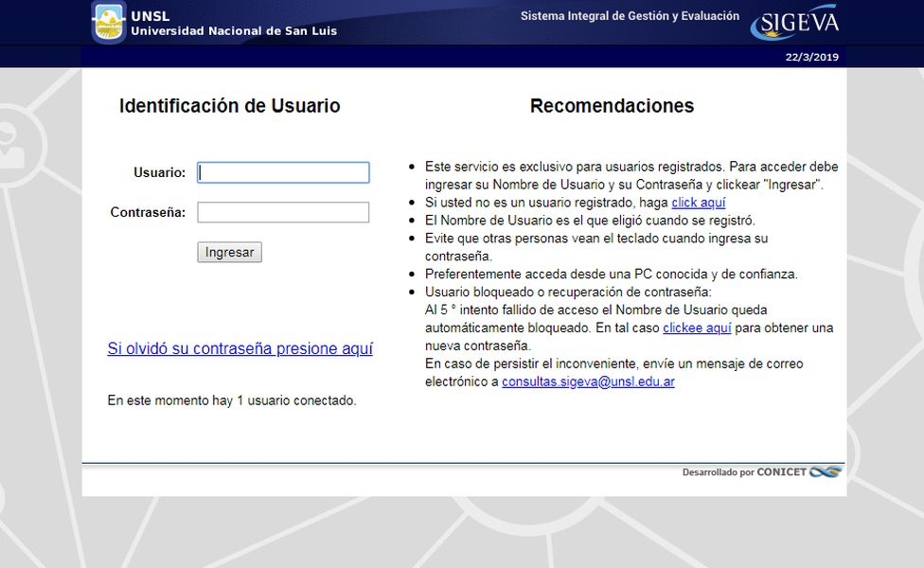Click the SIGEVA logo in header
The height and width of the screenshot is (568, 924).
(x=795, y=23)
